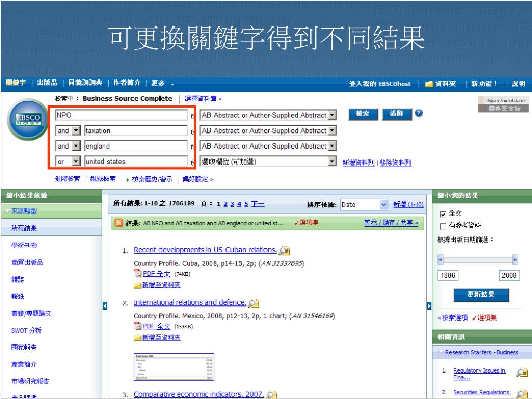This screenshot has width=532, height=399.
Task: Click the EBSCOhost logo
Action: (x=28, y=119)
